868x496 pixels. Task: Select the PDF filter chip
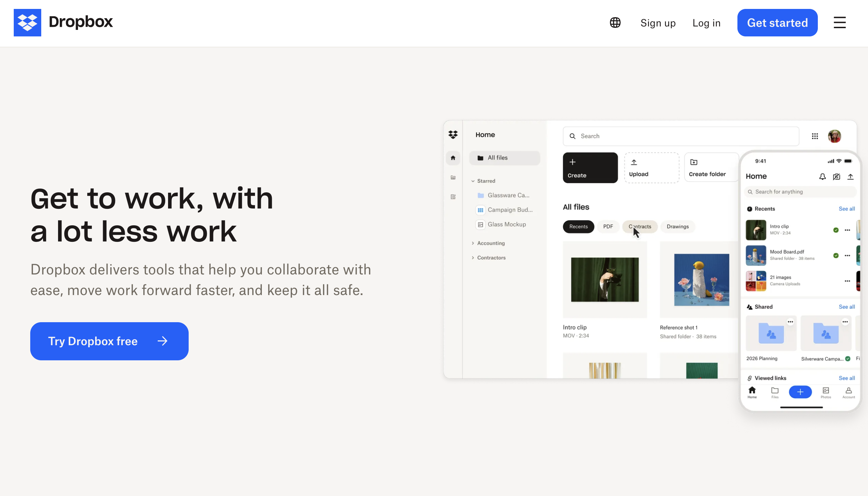tap(608, 227)
